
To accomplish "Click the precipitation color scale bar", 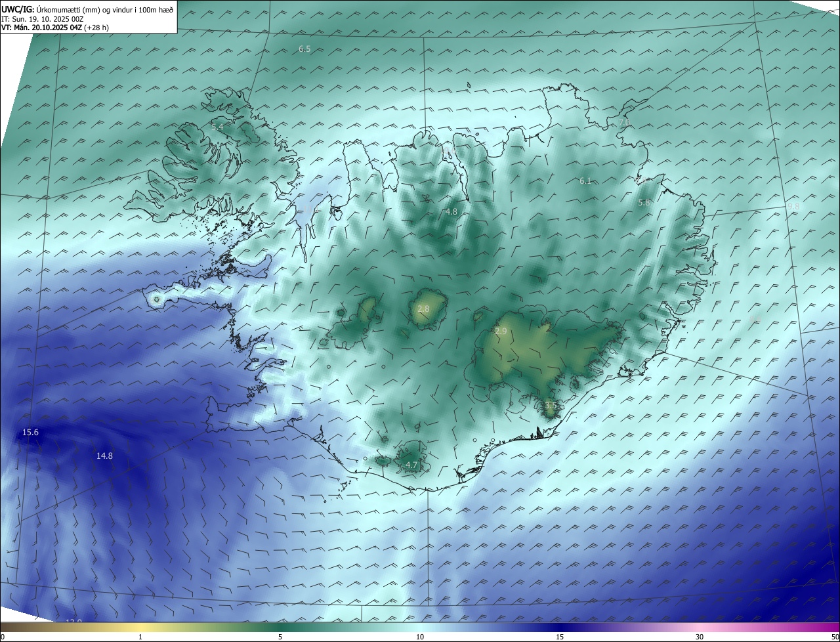I will (x=420, y=627).
